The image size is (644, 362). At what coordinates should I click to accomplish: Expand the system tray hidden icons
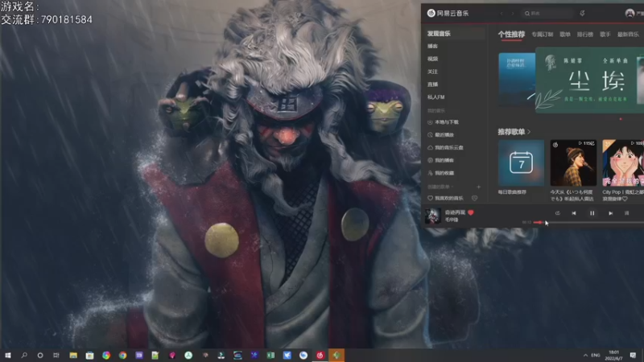click(585, 356)
